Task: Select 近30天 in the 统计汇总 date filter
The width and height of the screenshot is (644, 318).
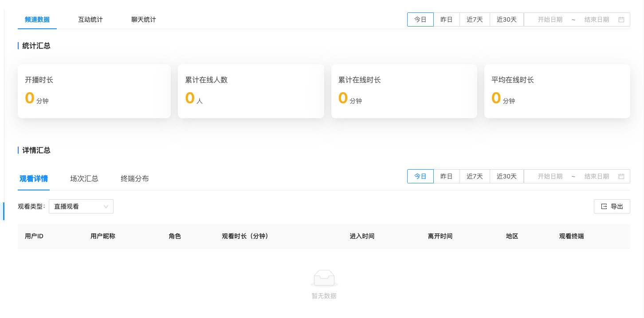Action: coord(507,19)
